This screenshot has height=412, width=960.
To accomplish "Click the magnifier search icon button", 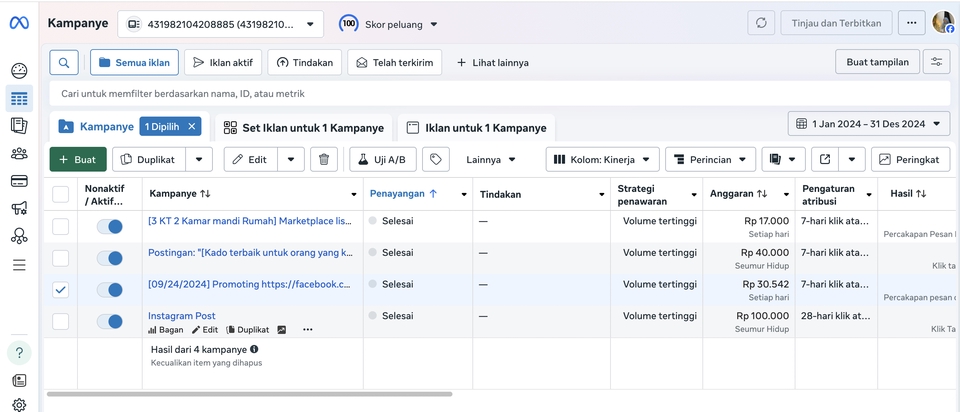I will pos(64,62).
